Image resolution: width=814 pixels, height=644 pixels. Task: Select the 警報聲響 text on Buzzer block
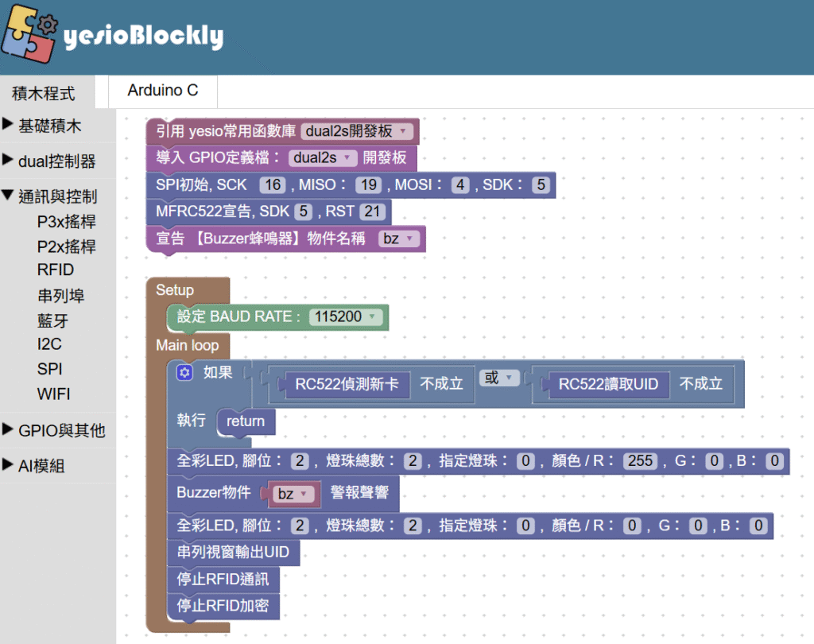(x=360, y=492)
